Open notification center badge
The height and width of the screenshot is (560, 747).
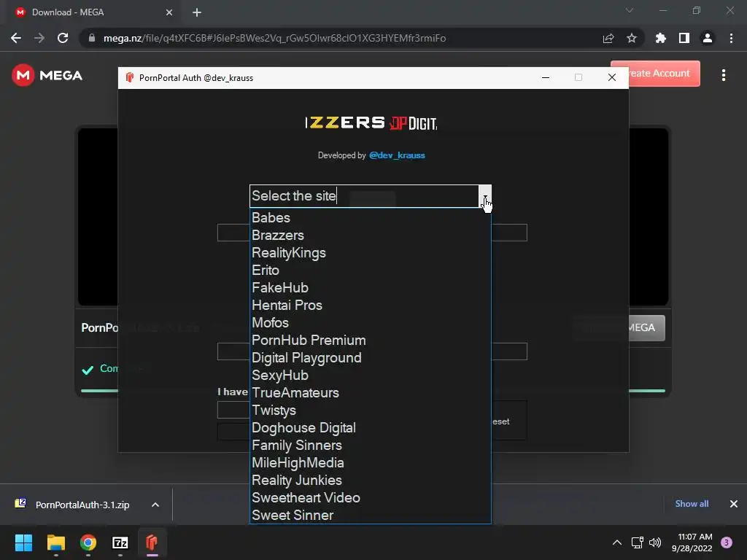[x=727, y=542]
